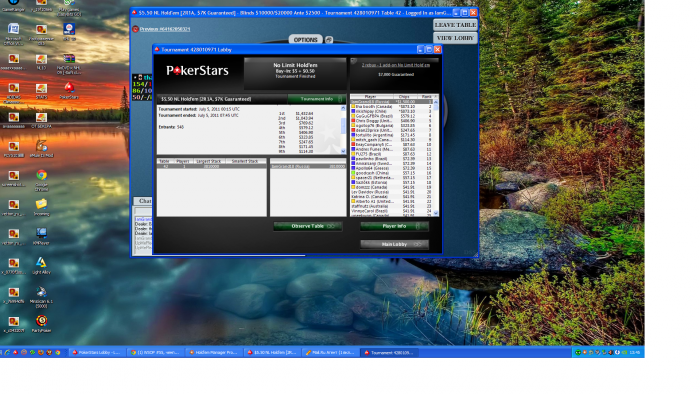Click the Tournament lobby taskbar button
700x394 pixels.
(389, 353)
